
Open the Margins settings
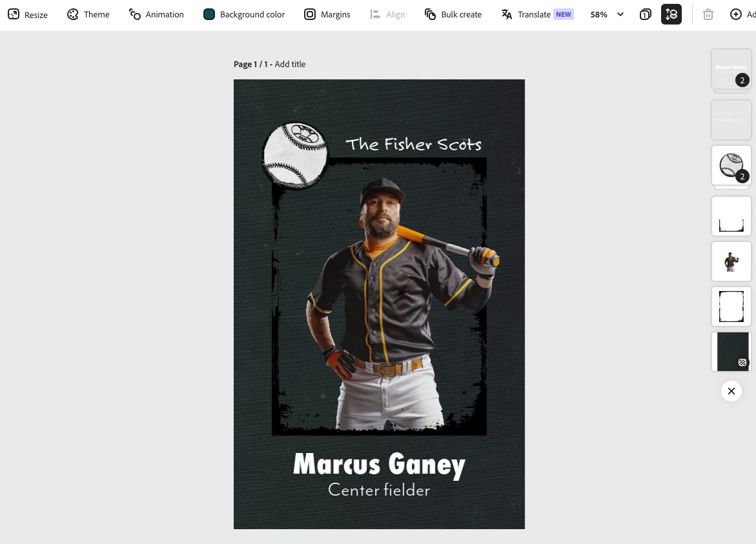tap(327, 14)
